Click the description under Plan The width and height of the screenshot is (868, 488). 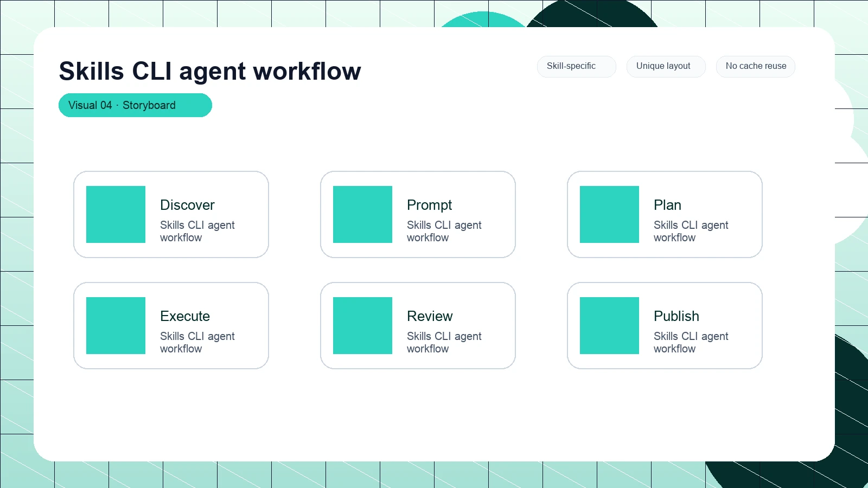[x=691, y=231]
